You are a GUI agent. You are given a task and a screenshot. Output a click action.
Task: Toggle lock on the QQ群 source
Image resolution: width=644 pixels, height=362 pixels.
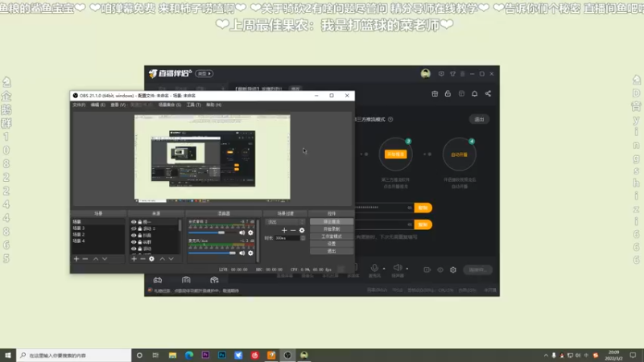140,242
